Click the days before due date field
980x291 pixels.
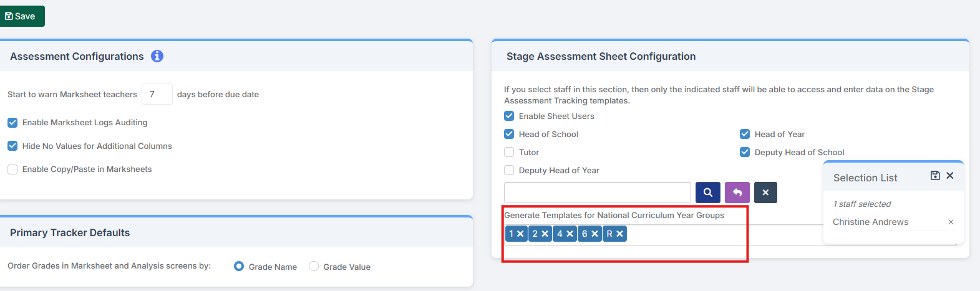(157, 94)
